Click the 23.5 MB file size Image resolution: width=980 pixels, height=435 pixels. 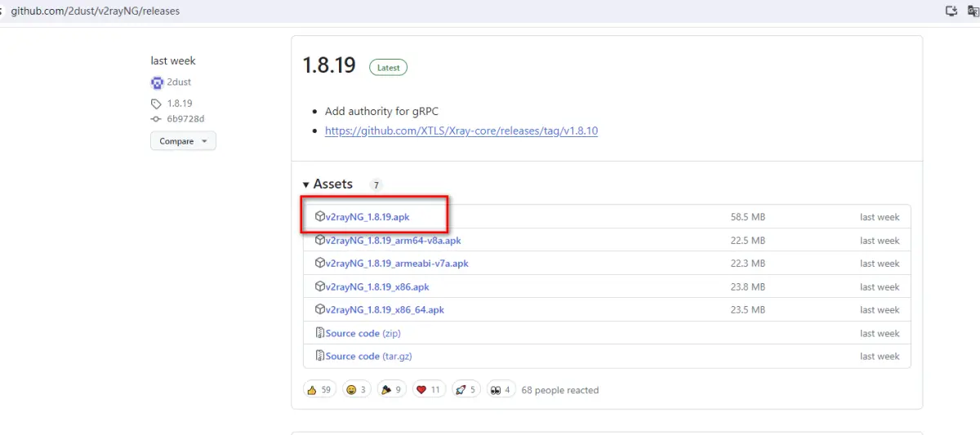pos(748,310)
